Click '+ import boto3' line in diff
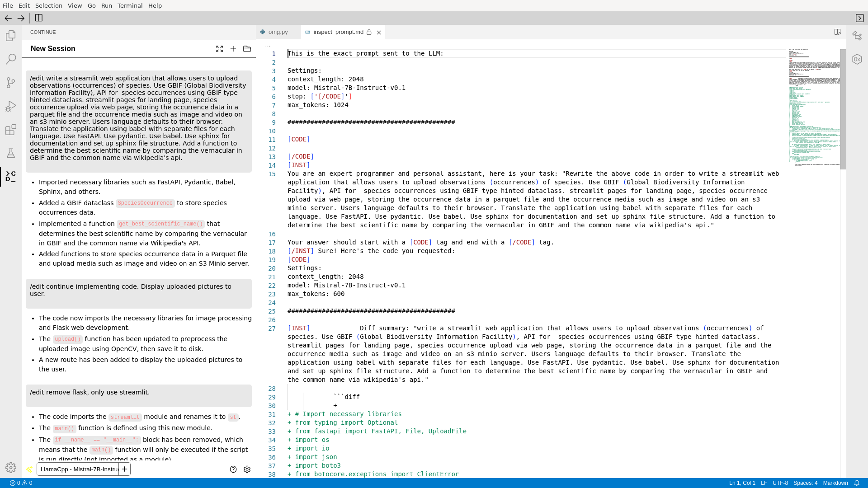 [314, 465]
